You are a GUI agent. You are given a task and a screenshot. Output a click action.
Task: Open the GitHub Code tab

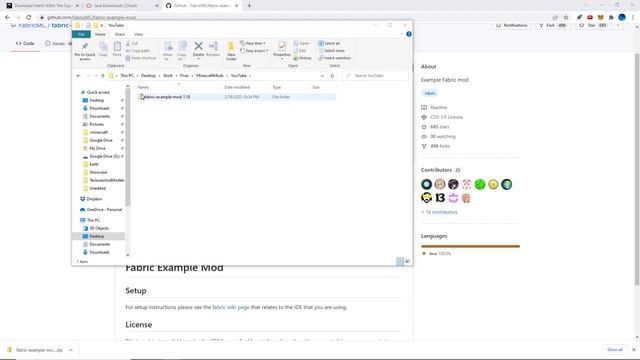pyautogui.click(x=25, y=43)
